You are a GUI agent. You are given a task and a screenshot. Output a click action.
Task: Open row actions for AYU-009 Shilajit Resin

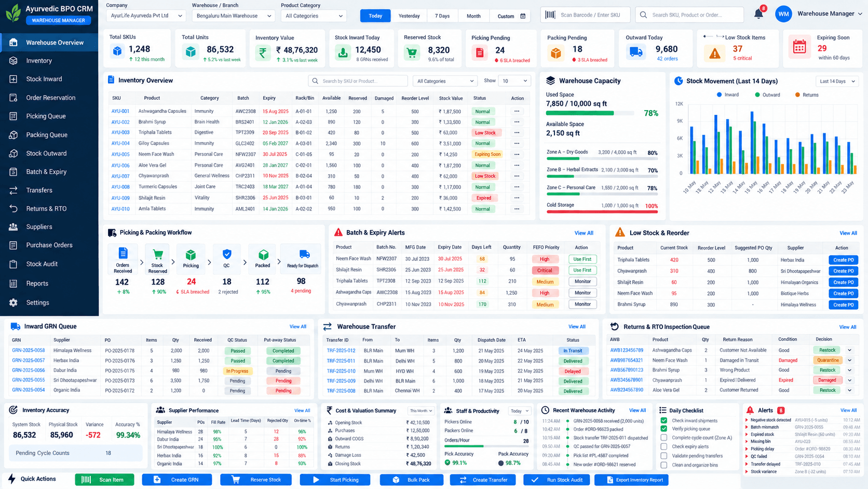pyautogui.click(x=517, y=197)
